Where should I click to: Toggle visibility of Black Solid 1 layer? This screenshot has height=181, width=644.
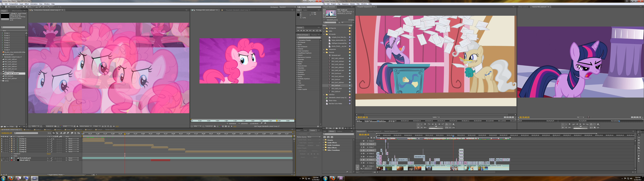pos(2,160)
